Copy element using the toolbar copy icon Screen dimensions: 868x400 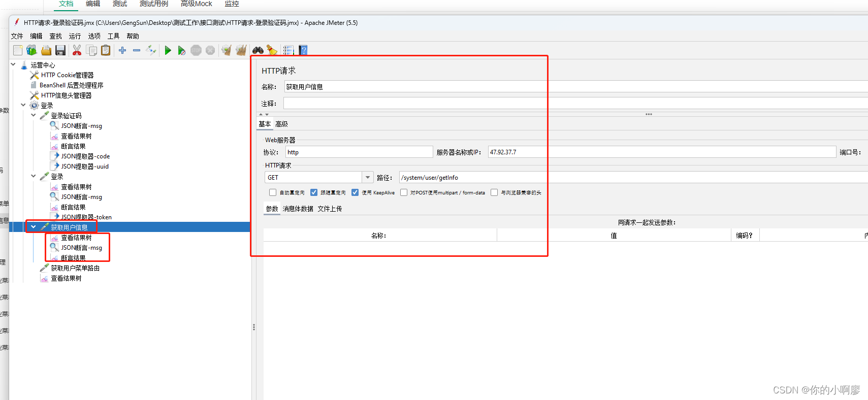91,50
